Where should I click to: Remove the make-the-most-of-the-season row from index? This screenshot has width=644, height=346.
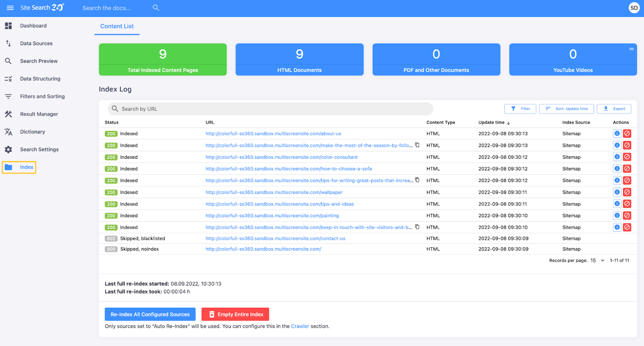click(x=627, y=145)
